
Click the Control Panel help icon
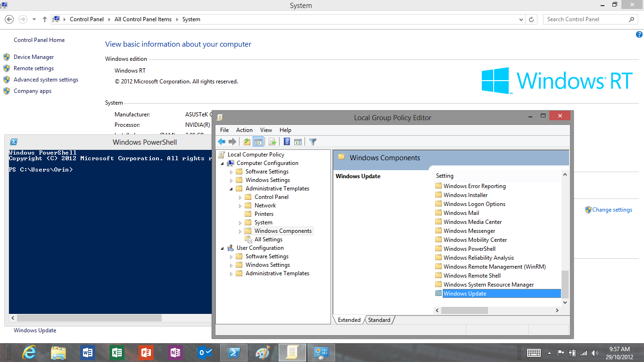639,34
